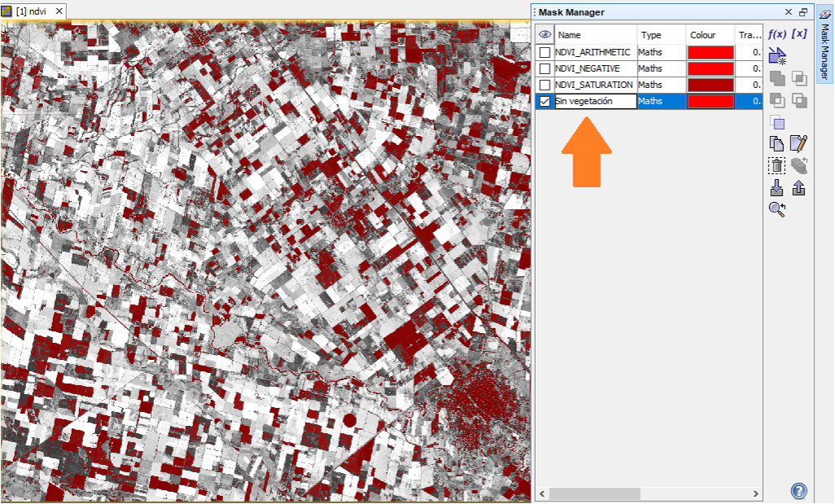Edit the selected mask with pencil icon
This screenshot has height=504, width=835.
point(799,143)
